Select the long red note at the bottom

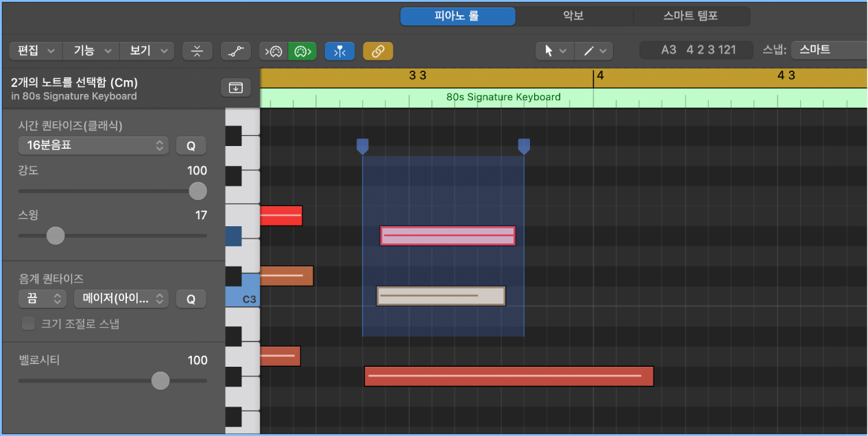click(508, 376)
